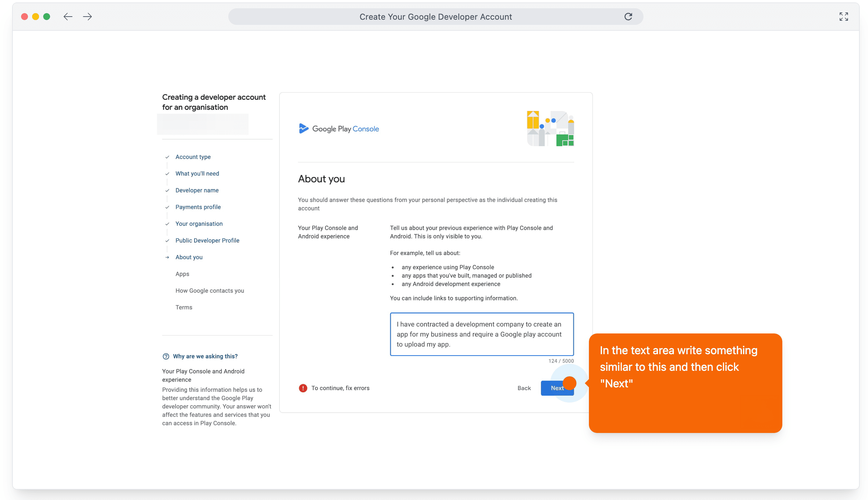Open Public Developer Profile step
The image size is (868, 500).
(x=207, y=240)
